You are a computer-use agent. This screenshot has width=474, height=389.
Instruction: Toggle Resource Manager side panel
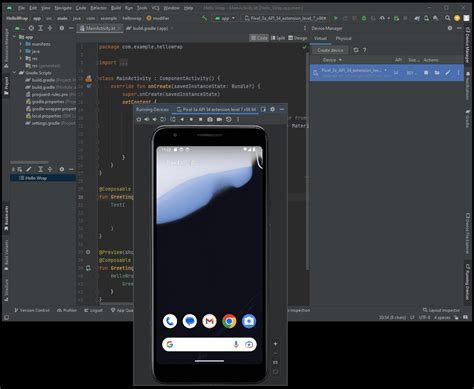pos(6,49)
